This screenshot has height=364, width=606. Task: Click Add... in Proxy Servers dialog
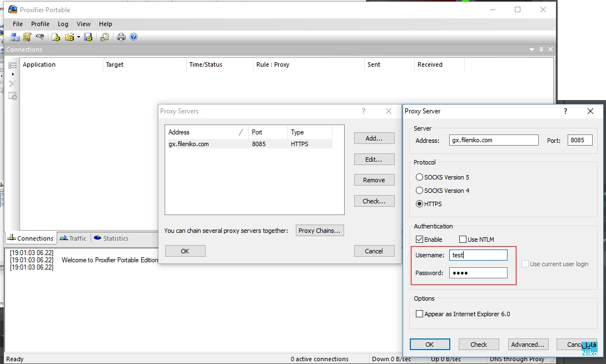(374, 138)
